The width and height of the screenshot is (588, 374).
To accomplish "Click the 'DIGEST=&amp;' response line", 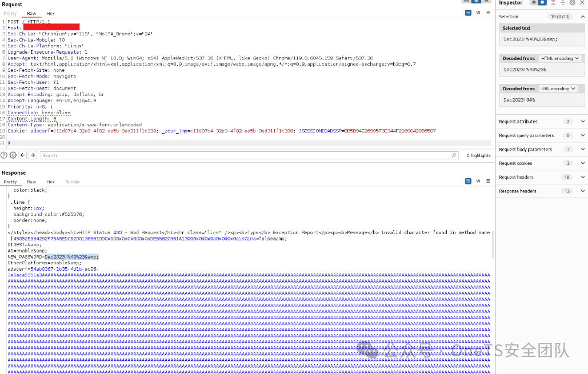I will click(x=25, y=244).
